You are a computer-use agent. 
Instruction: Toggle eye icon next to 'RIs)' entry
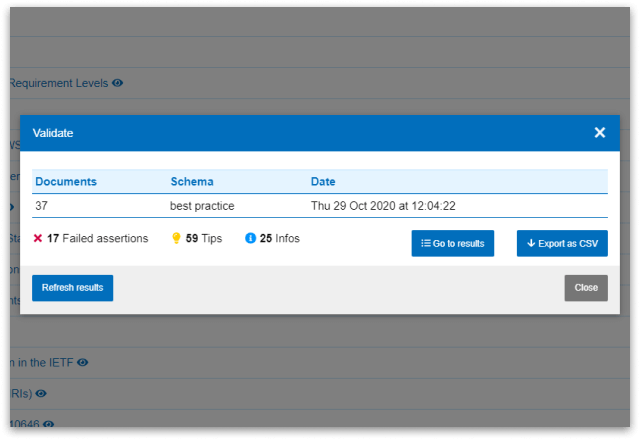point(41,393)
